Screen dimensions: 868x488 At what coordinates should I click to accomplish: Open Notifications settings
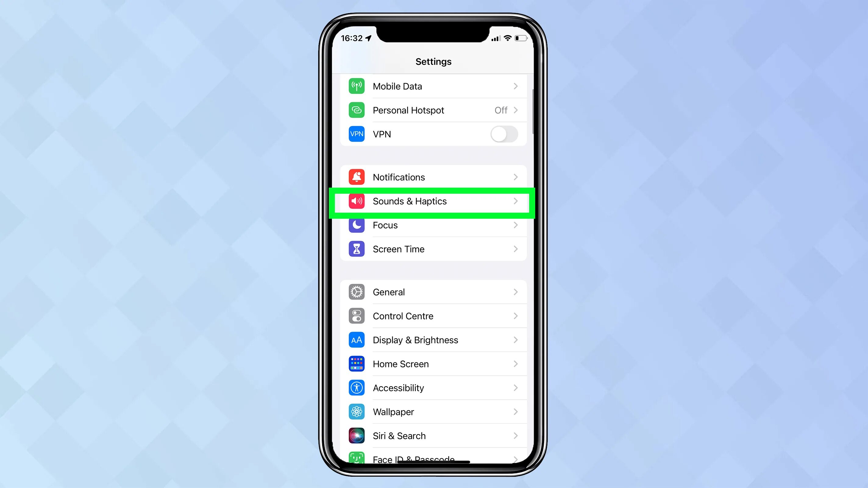pyautogui.click(x=433, y=177)
